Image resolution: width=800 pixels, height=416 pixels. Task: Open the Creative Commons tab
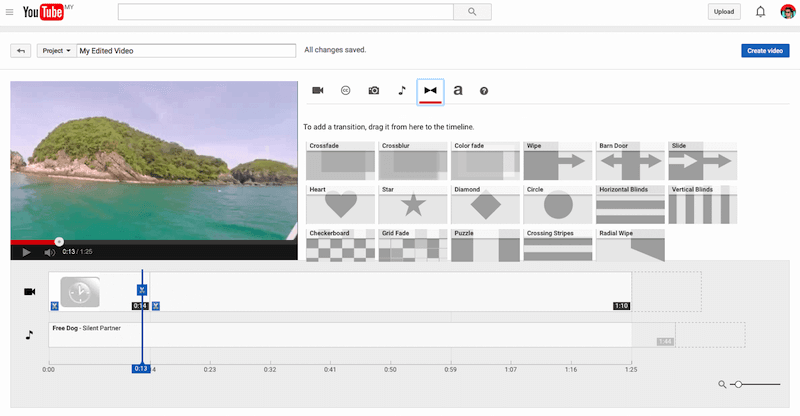(345, 90)
